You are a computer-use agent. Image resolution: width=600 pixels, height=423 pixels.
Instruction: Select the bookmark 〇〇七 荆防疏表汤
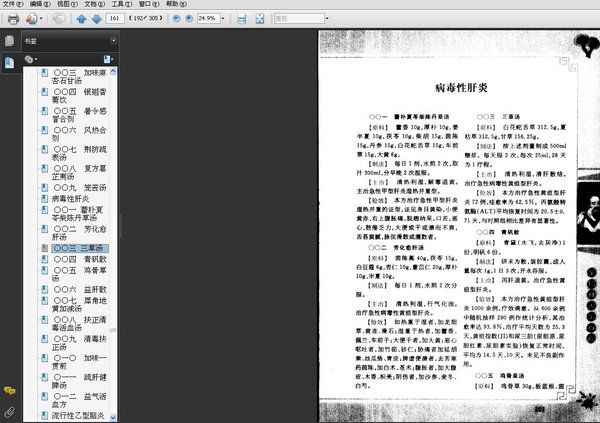coord(79,153)
